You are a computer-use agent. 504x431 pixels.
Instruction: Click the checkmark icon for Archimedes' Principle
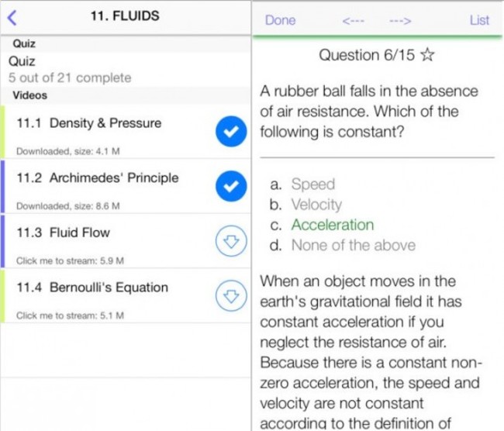[230, 186]
